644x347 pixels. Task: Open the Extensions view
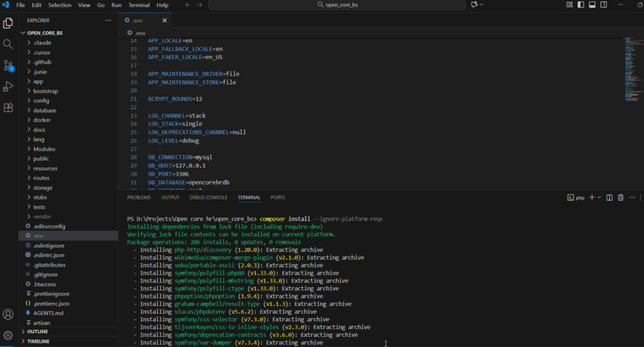click(x=8, y=108)
